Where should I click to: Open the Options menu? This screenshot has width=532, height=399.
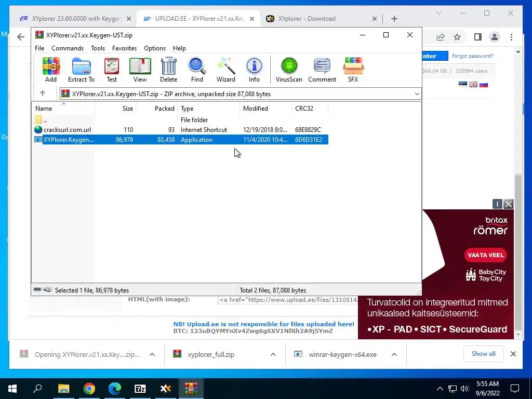(155, 48)
